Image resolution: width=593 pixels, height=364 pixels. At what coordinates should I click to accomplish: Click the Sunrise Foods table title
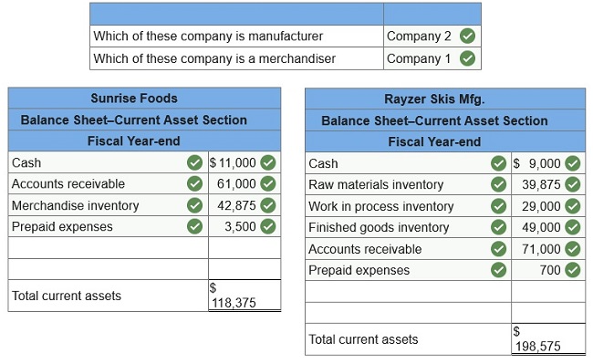coord(134,99)
